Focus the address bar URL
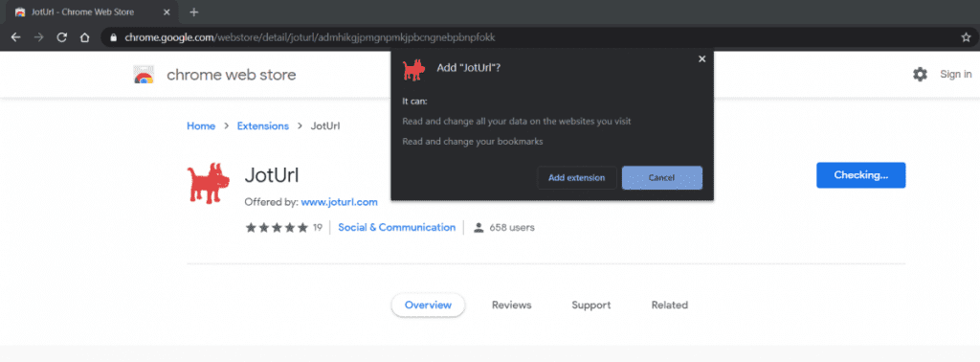The width and height of the screenshot is (980, 362). pos(309,37)
